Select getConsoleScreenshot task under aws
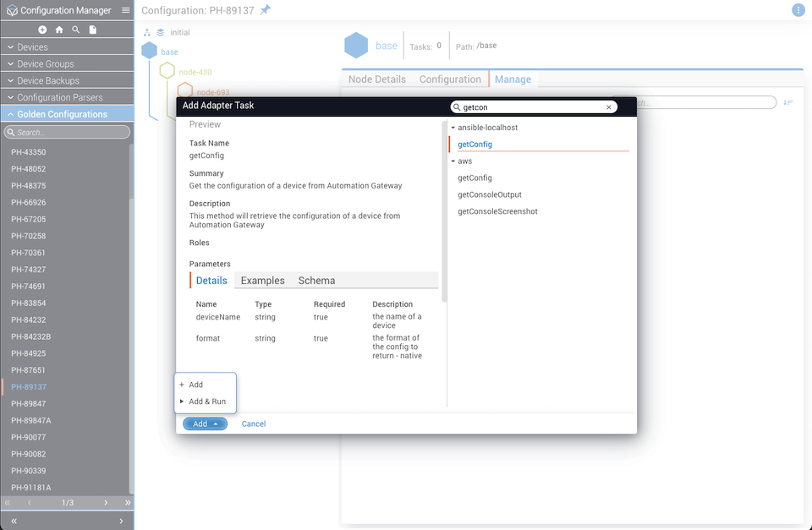 (x=497, y=211)
